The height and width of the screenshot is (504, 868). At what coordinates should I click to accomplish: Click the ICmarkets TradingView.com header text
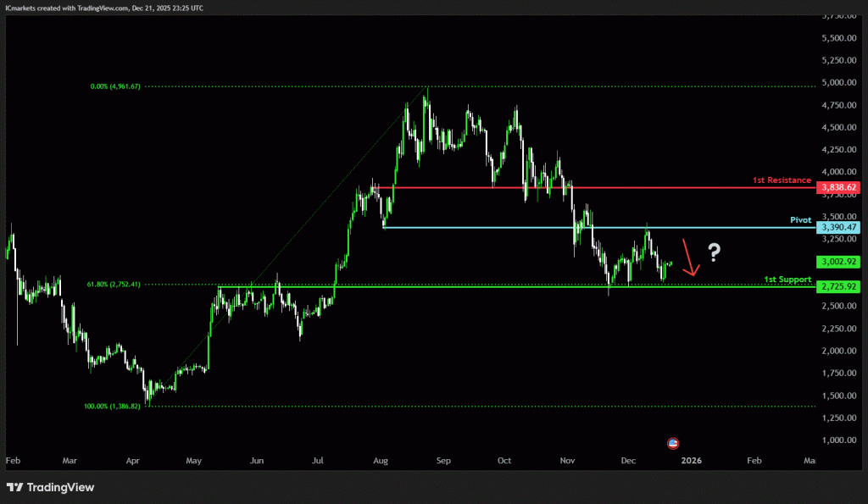pos(100,7)
